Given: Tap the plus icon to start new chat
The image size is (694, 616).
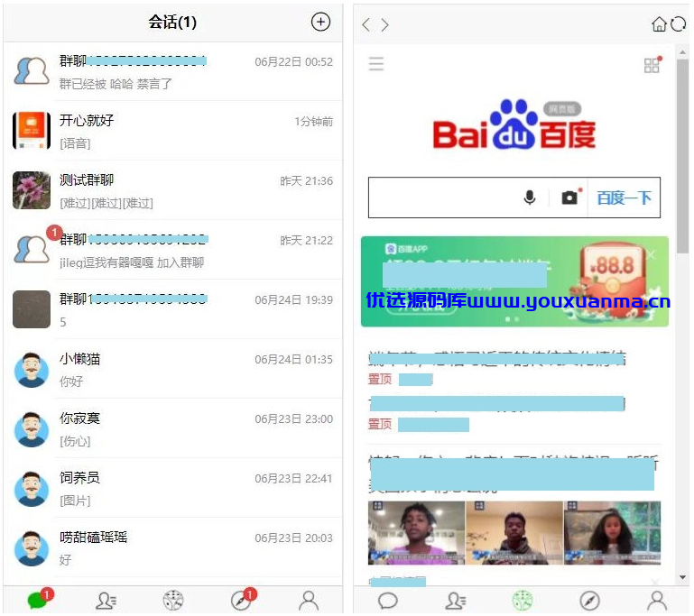Looking at the screenshot, I should 320,22.
